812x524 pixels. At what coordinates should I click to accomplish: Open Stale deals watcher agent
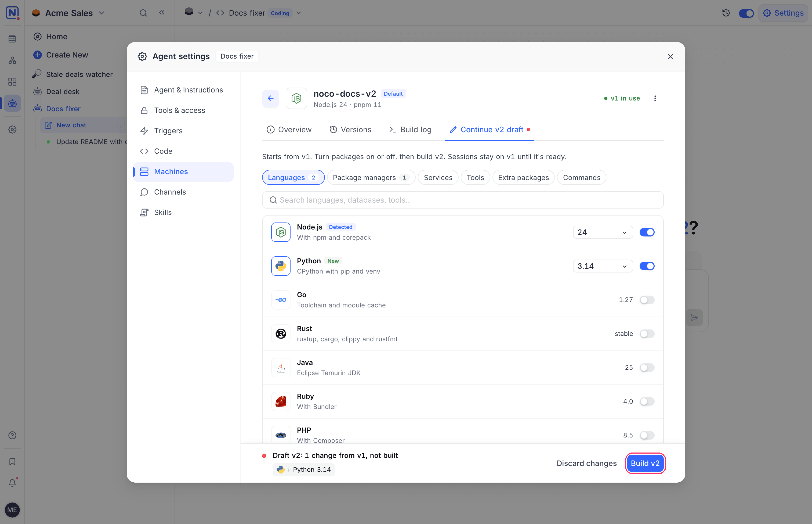tap(79, 74)
